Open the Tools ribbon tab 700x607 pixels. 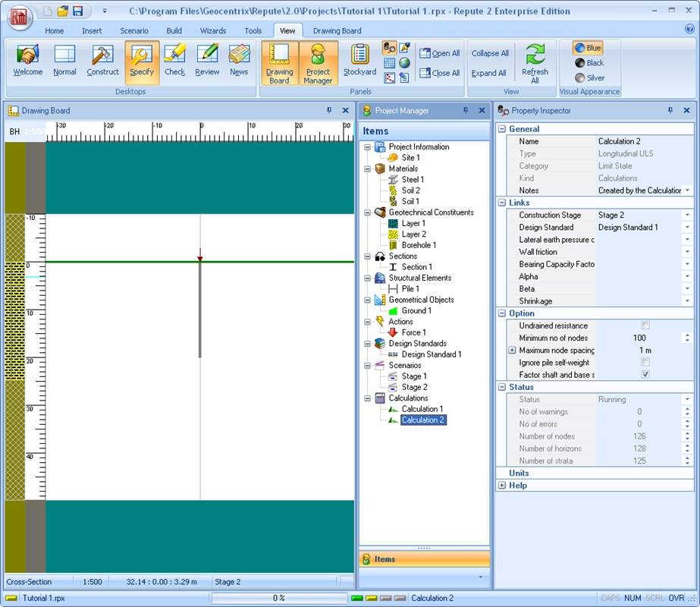click(x=253, y=31)
